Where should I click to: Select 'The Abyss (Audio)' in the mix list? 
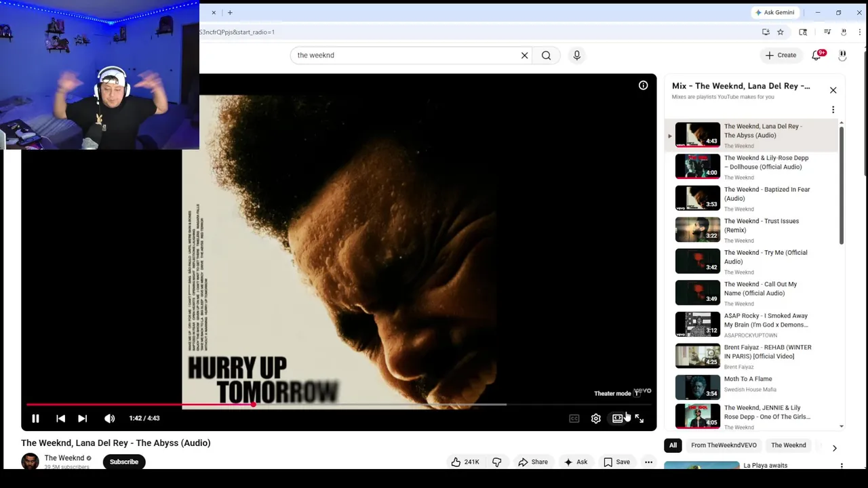(751, 135)
